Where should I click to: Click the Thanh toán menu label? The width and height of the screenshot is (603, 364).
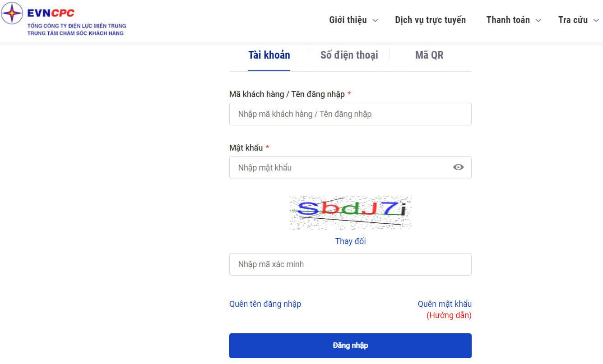(508, 20)
